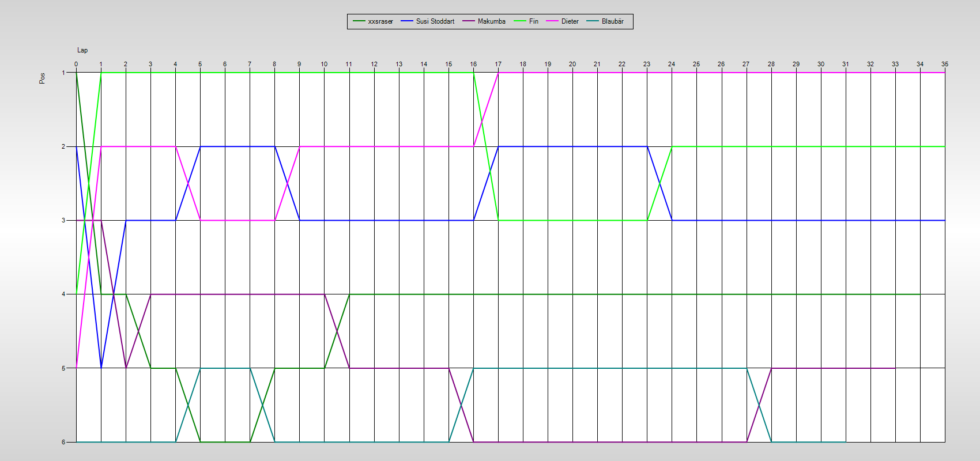Screen dimensions: 980x461
Task: Click the teal Blaubär legend line
Action: [x=593, y=21]
